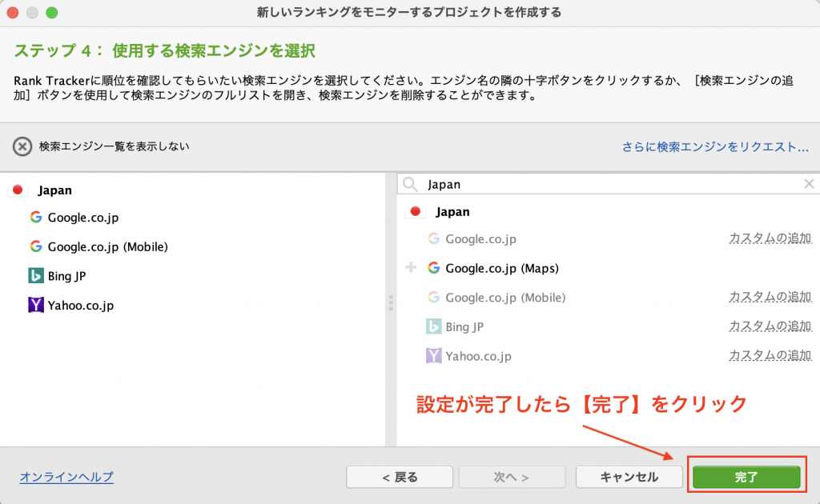Click greyed Yahoo.co.jp text in right list

pos(479,356)
